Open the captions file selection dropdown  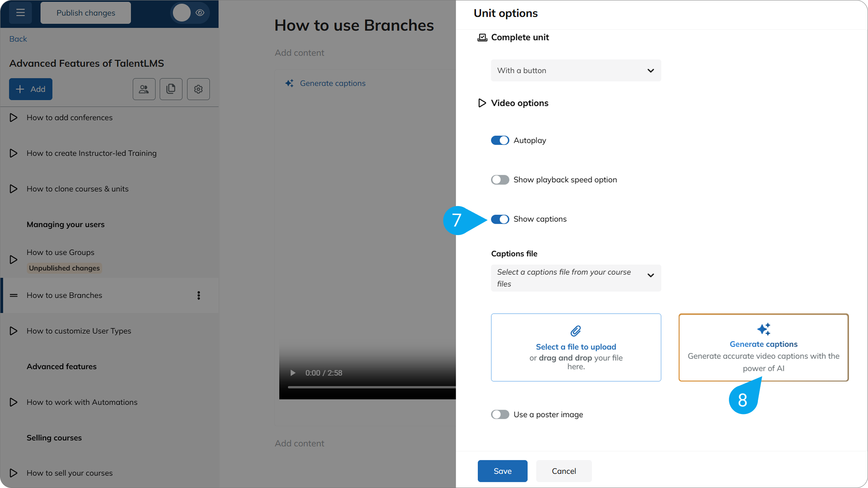coord(576,278)
